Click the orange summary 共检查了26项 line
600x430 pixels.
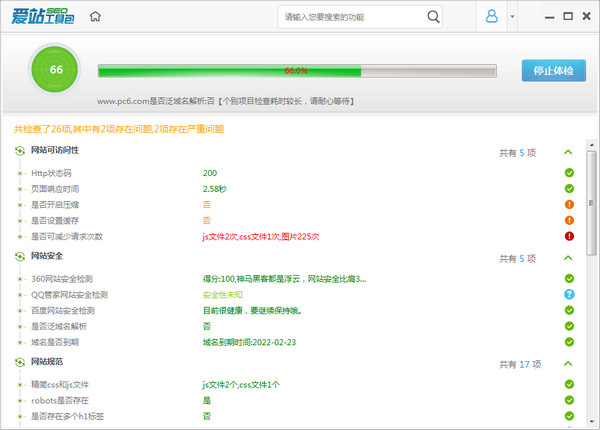pos(119,129)
